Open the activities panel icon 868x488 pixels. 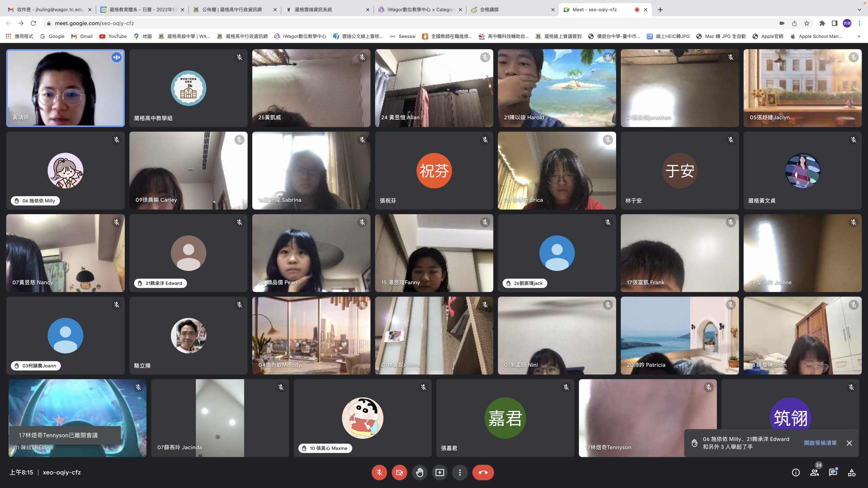pos(852,472)
